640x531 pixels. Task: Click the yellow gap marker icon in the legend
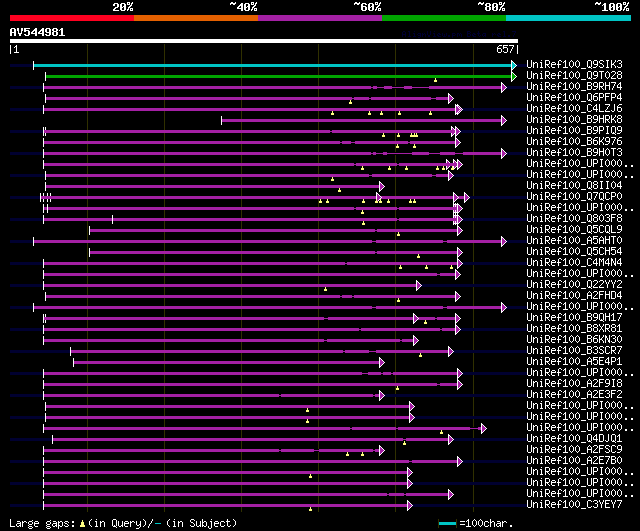[82, 524]
